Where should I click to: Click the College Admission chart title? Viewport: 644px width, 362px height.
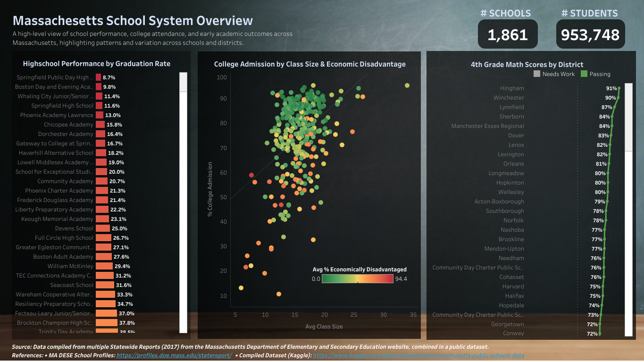309,64
